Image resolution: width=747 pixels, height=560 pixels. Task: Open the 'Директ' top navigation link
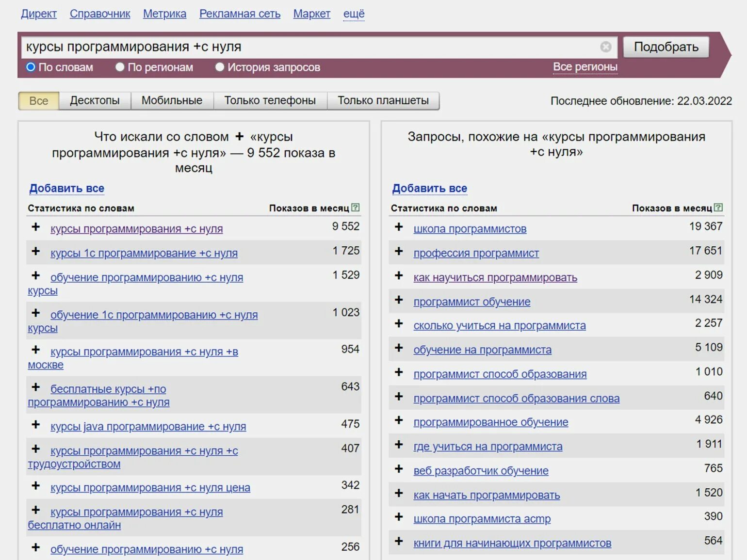39,14
